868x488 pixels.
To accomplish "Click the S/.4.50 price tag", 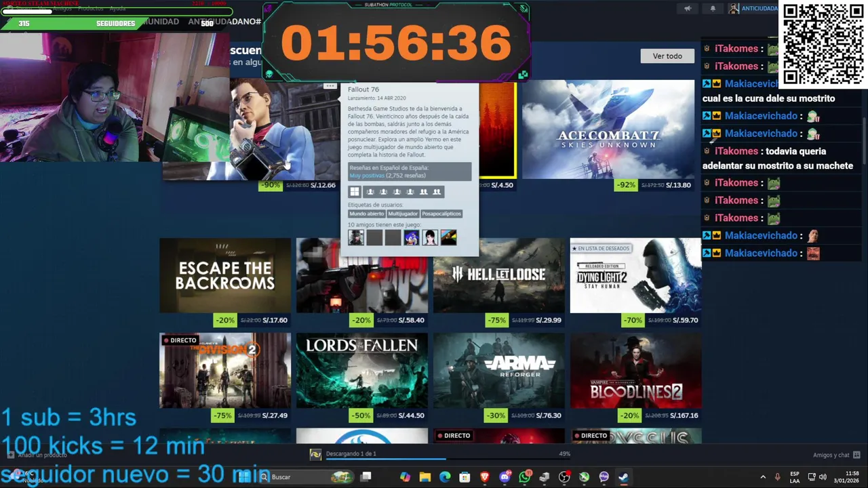I will (x=502, y=185).
